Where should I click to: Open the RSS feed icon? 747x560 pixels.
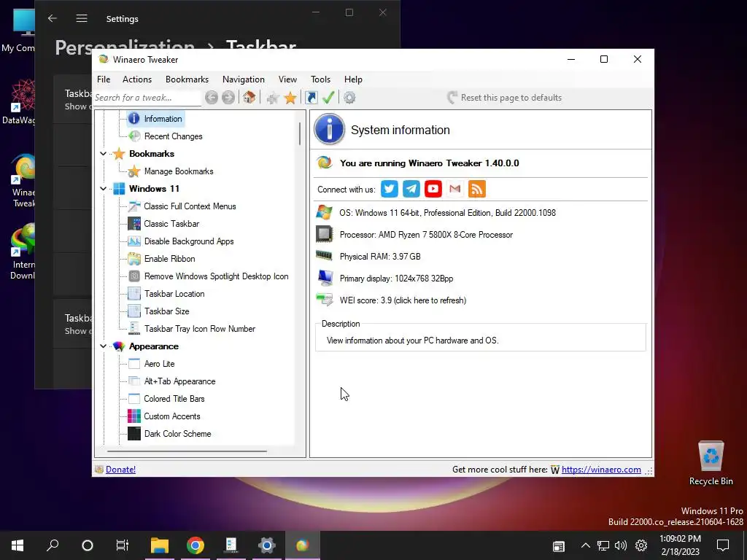477,189
